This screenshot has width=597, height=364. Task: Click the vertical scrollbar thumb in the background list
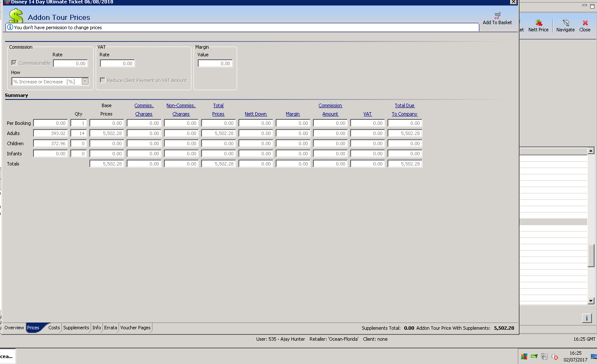(591, 256)
